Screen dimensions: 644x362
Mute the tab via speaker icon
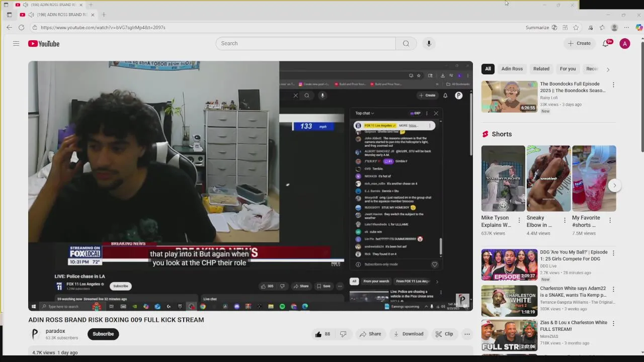pos(31,15)
